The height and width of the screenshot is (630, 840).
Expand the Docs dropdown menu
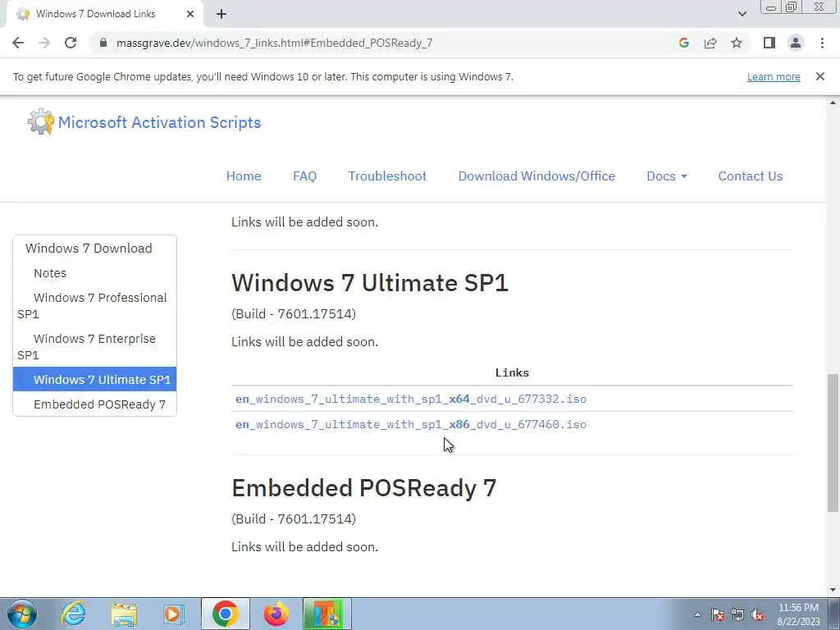pos(666,176)
